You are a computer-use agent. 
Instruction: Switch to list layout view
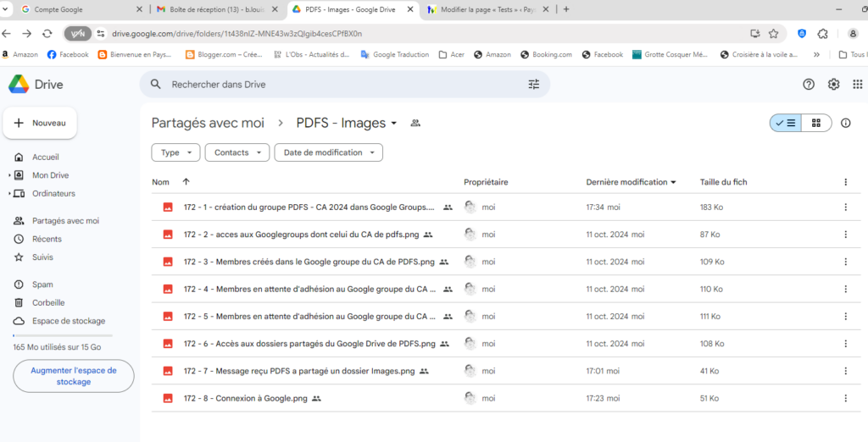786,123
